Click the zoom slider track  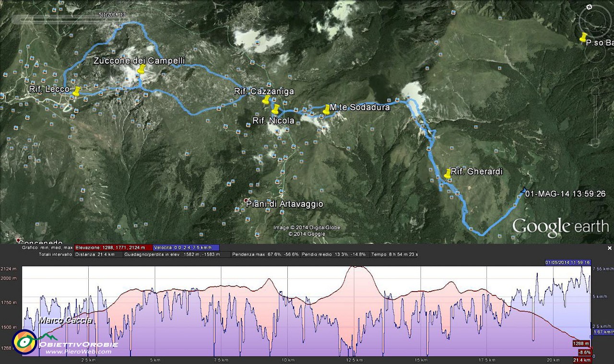[x=595, y=115]
